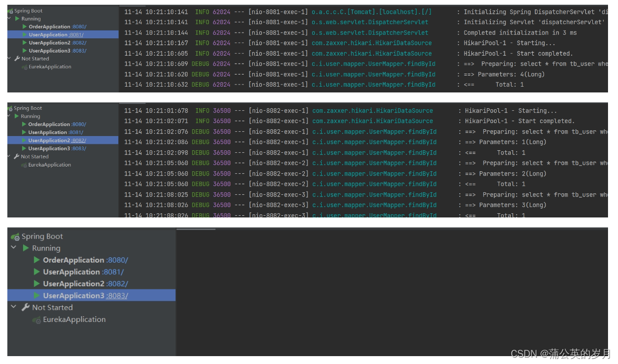Screen dimensions: 618x364
Task: Open the :8080/ port link in the bottom panel
Action: [x=117, y=260]
